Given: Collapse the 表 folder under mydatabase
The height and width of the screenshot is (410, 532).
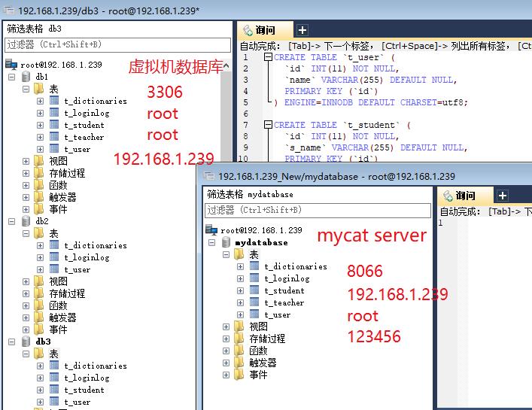Looking at the screenshot, I should [x=226, y=254].
